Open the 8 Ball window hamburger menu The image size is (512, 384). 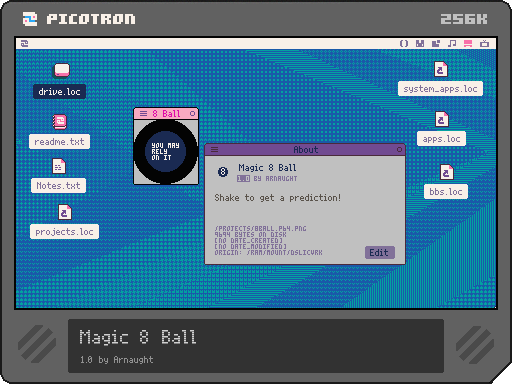143,114
